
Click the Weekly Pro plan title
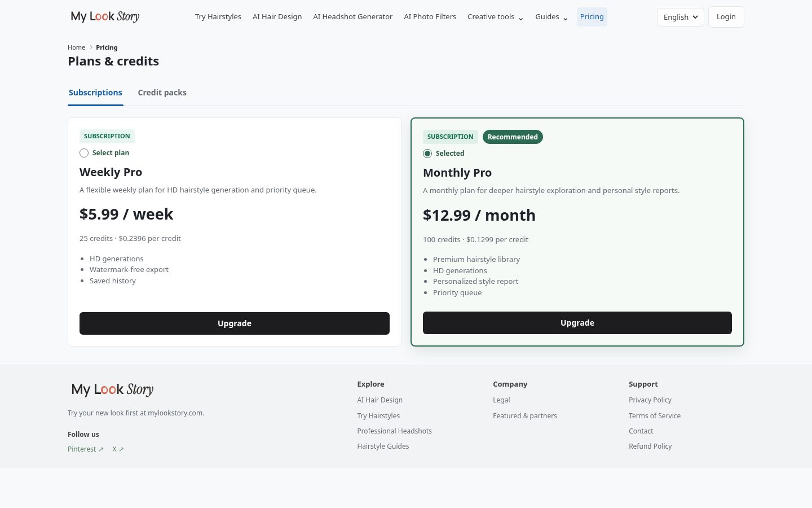click(x=111, y=172)
